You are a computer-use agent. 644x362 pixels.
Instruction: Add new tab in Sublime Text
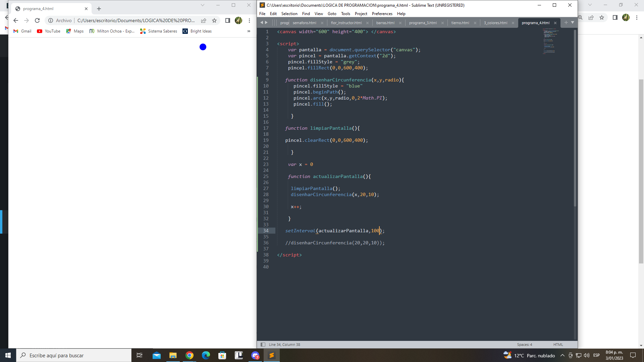coord(566,22)
